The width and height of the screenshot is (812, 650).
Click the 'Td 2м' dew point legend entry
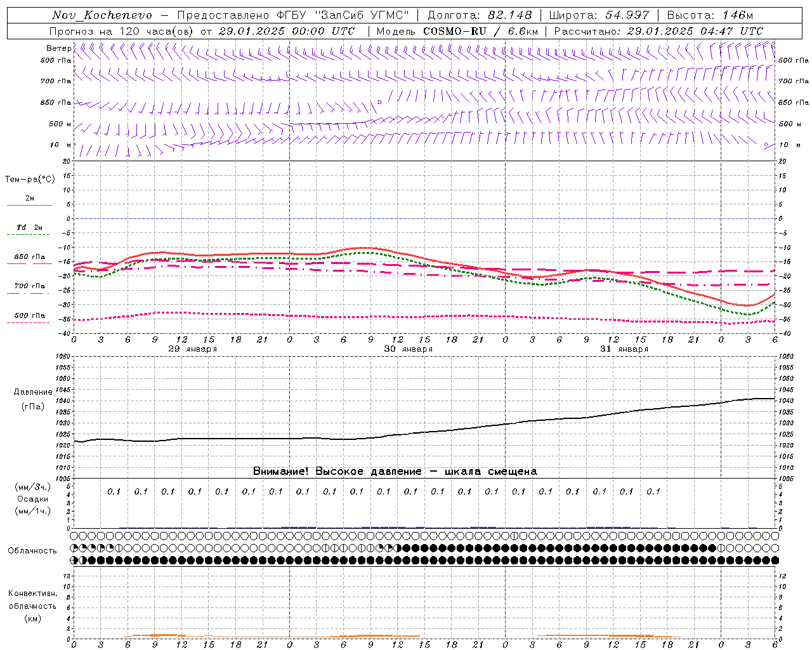pos(29,227)
